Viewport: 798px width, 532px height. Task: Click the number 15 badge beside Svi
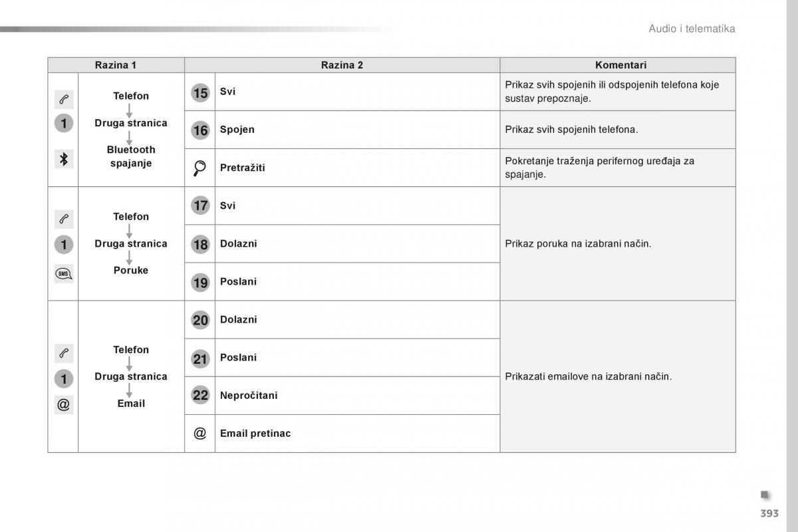(200, 92)
